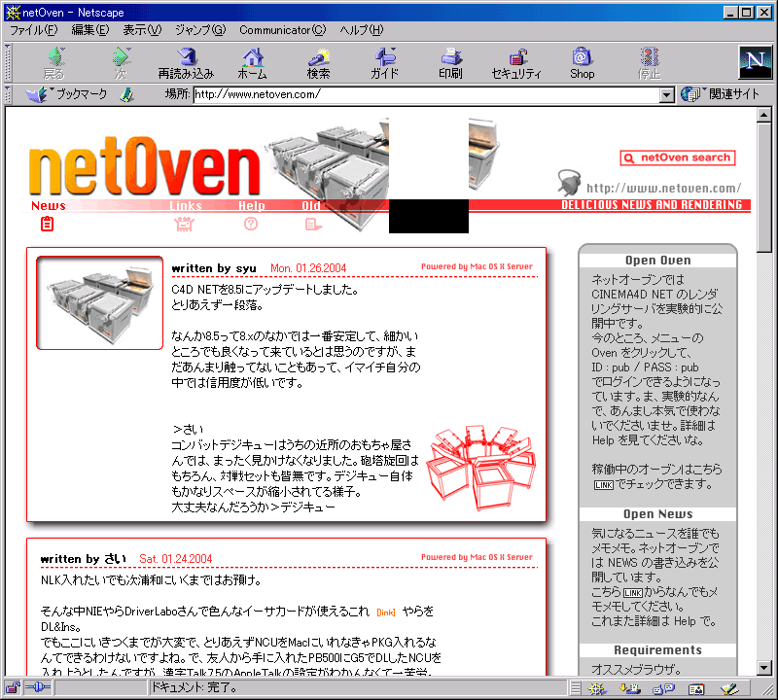Click the netOven search button

(678, 157)
